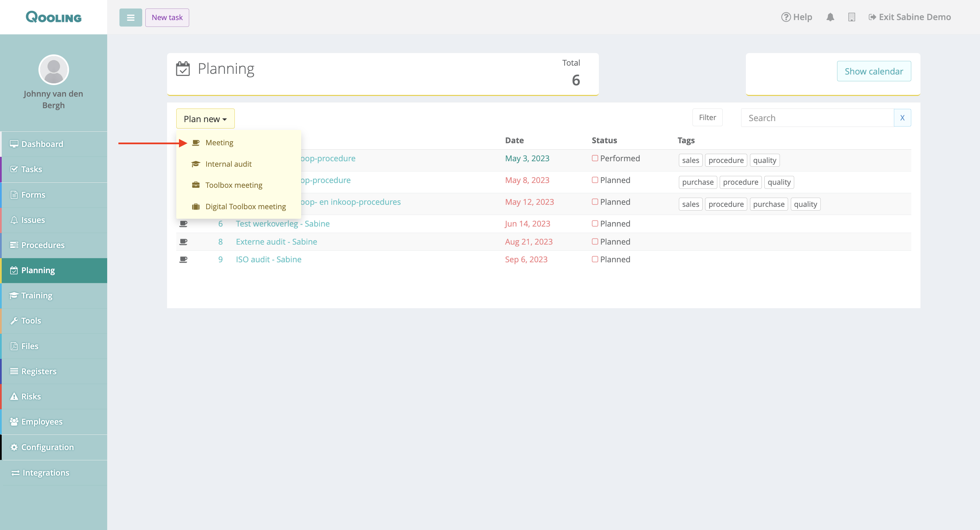Viewport: 980px width, 530px height.
Task: Click the user avatar picture
Action: click(54, 70)
